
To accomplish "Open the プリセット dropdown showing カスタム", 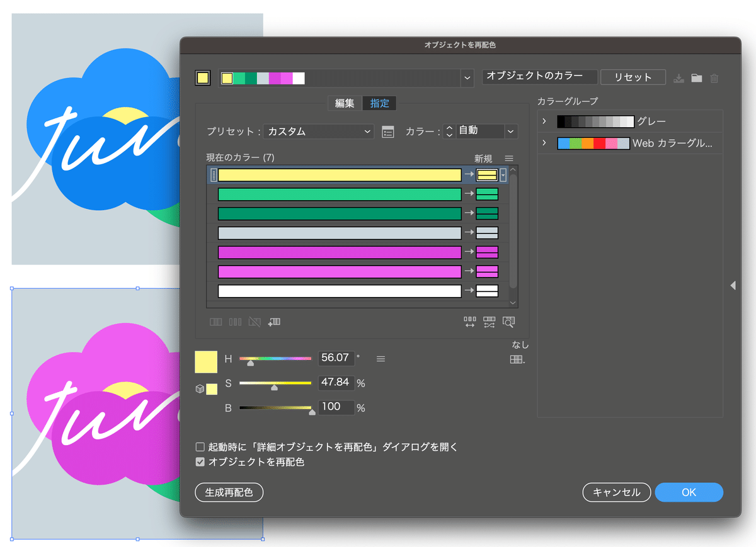I will [x=318, y=132].
